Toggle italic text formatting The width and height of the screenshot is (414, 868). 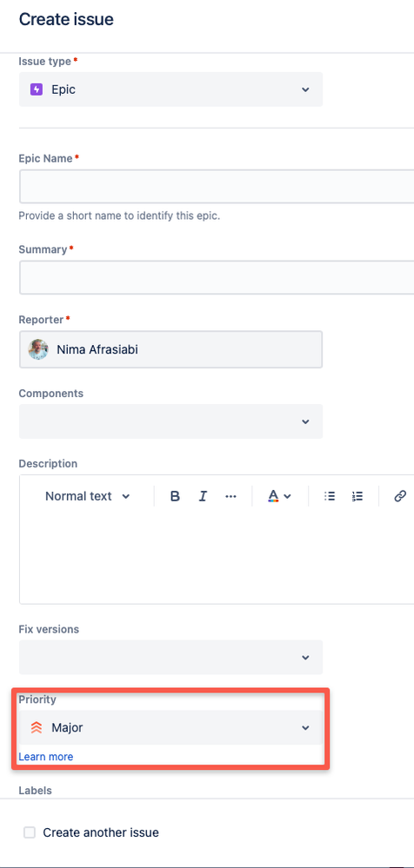point(203,496)
